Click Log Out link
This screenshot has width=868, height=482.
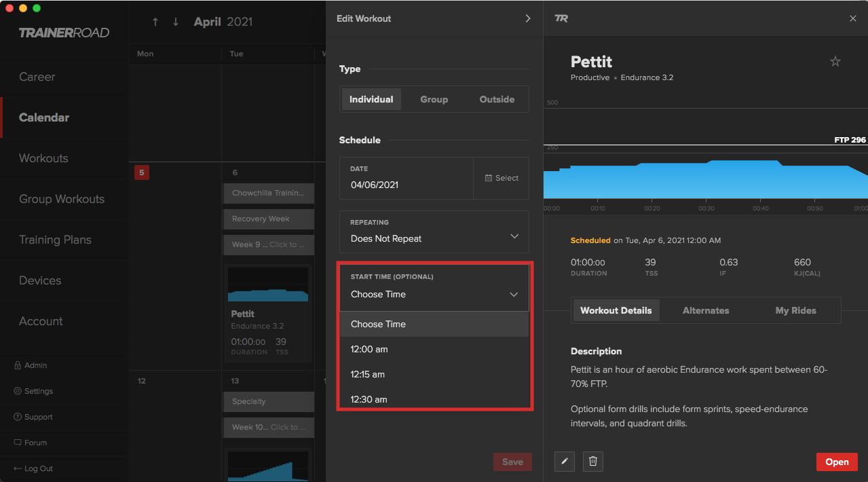pos(39,468)
